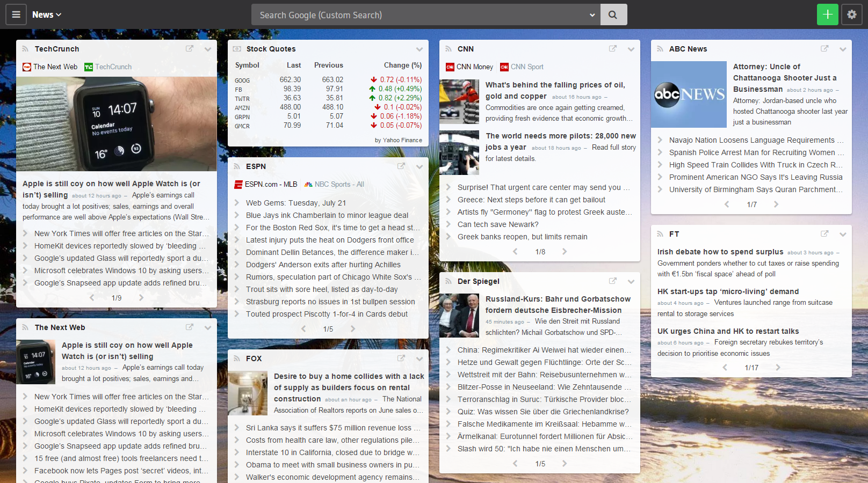This screenshot has height=483, width=868.
Task: Open the hamburger menu button
Action: coord(16,14)
